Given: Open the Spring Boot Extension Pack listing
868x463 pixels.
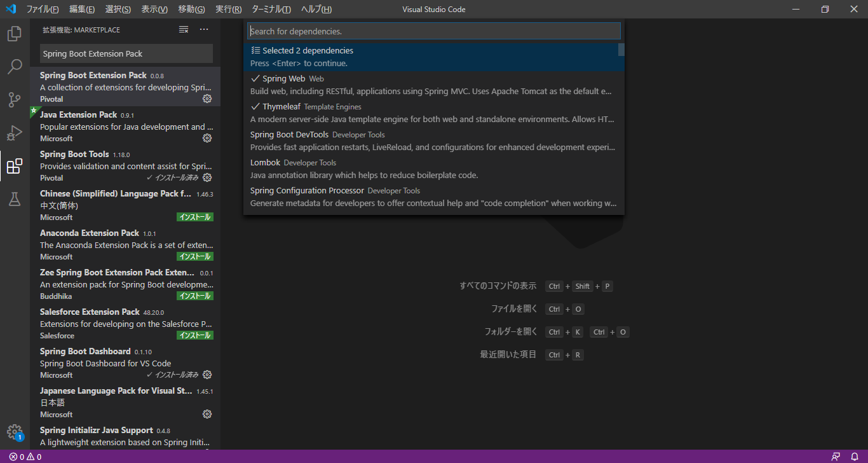Looking at the screenshot, I should click(x=125, y=87).
